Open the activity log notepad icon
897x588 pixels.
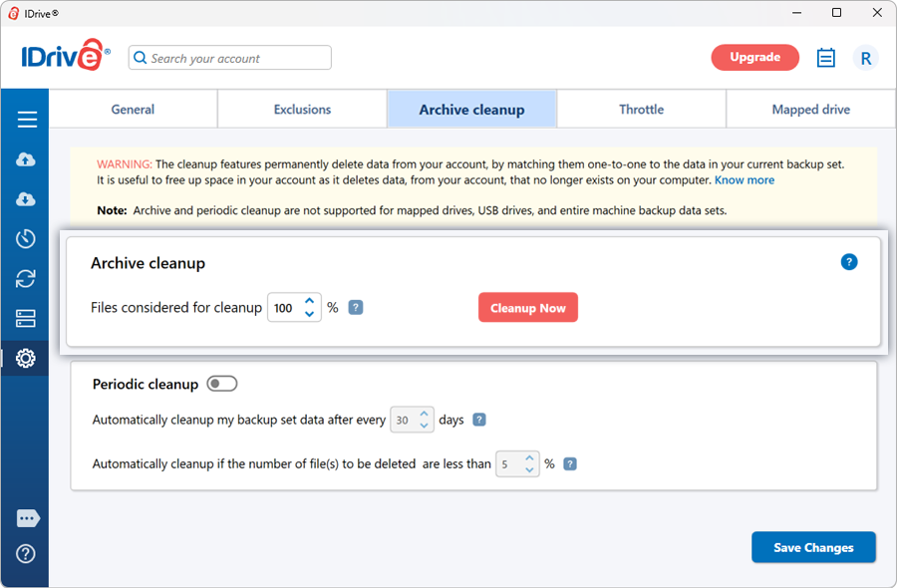coord(825,58)
